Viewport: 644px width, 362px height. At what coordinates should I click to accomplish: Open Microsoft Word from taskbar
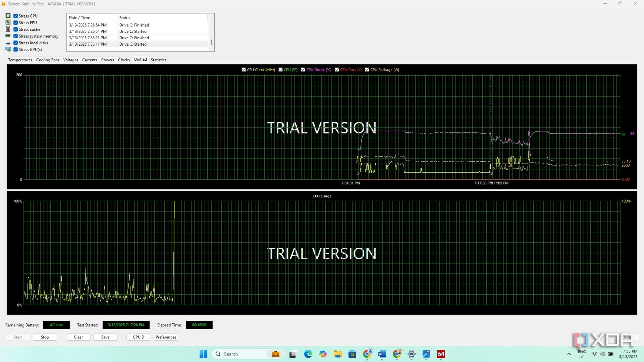[382, 354]
